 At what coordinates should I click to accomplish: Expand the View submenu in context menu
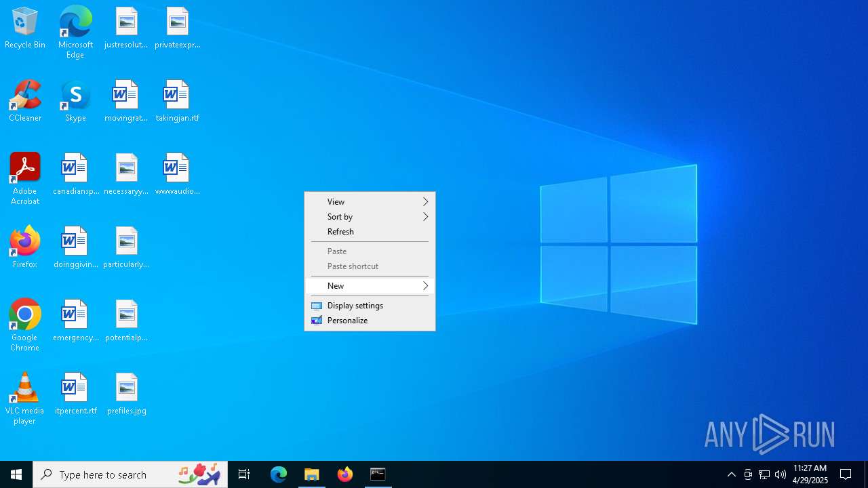point(370,202)
